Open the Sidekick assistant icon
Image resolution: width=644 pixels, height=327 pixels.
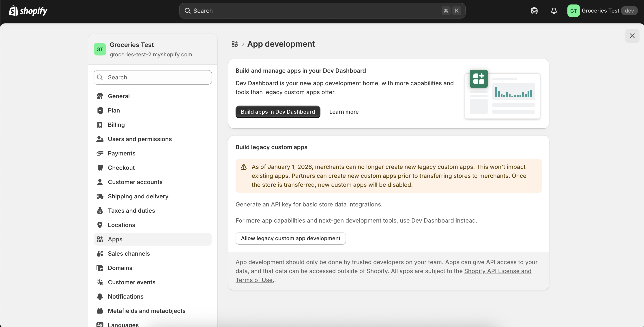[x=534, y=11]
